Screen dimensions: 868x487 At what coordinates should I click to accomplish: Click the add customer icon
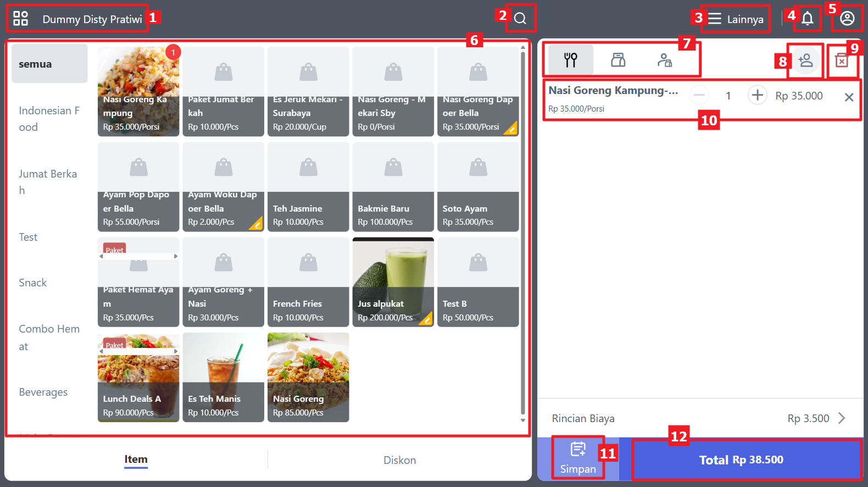(805, 60)
